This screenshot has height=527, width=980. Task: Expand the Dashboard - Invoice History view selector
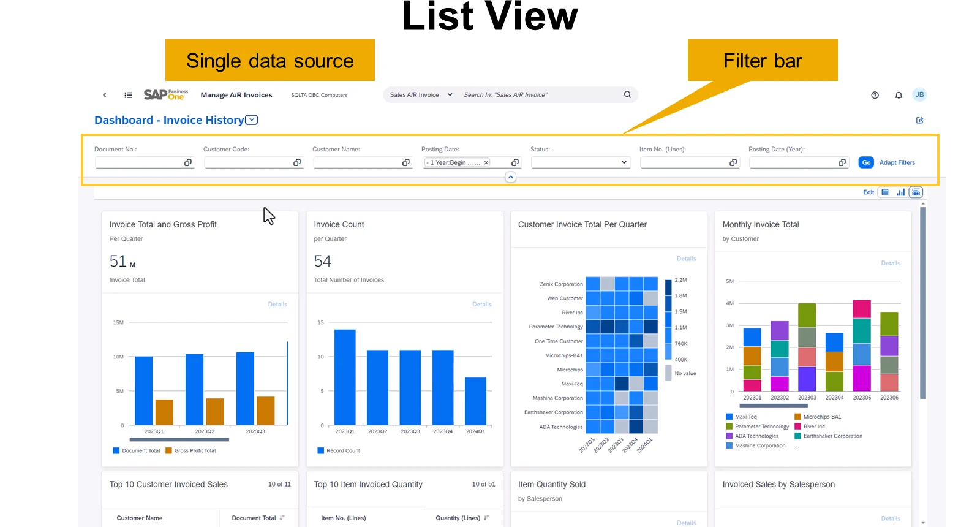pyautogui.click(x=251, y=120)
